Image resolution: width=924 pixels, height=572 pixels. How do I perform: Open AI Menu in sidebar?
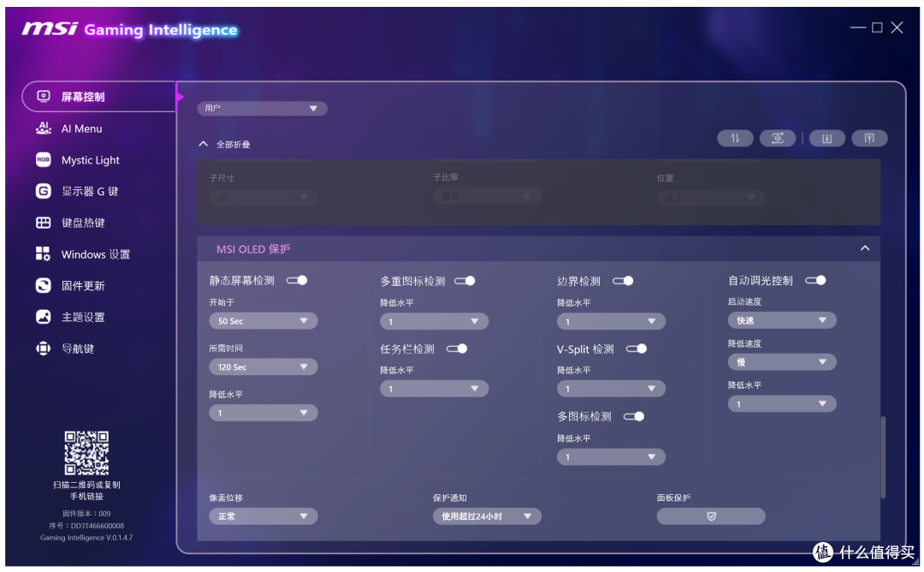tap(81, 128)
